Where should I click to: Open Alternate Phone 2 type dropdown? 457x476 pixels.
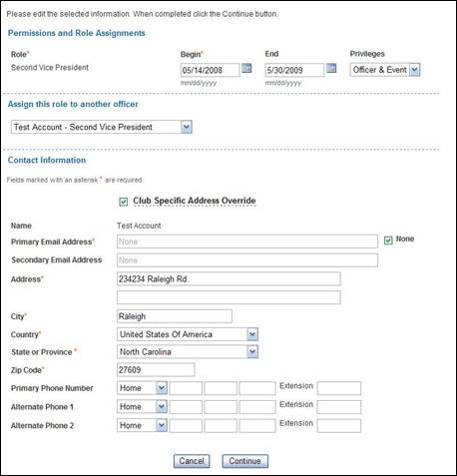pos(142,425)
